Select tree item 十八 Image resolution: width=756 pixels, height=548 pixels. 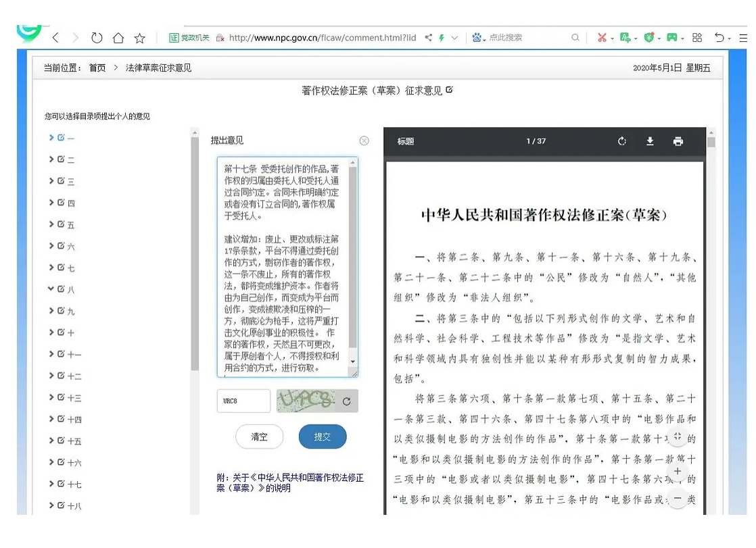tap(74, 505)
